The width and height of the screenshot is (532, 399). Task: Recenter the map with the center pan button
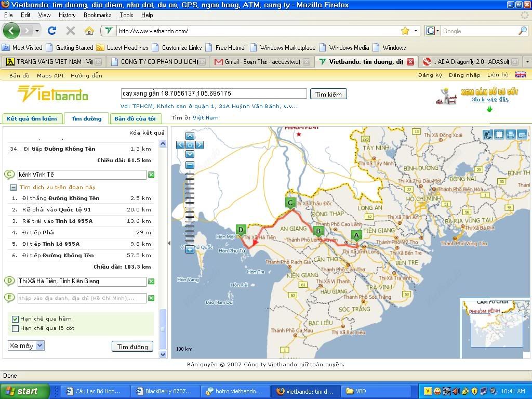pyautogui.click(x=190, y=145)
